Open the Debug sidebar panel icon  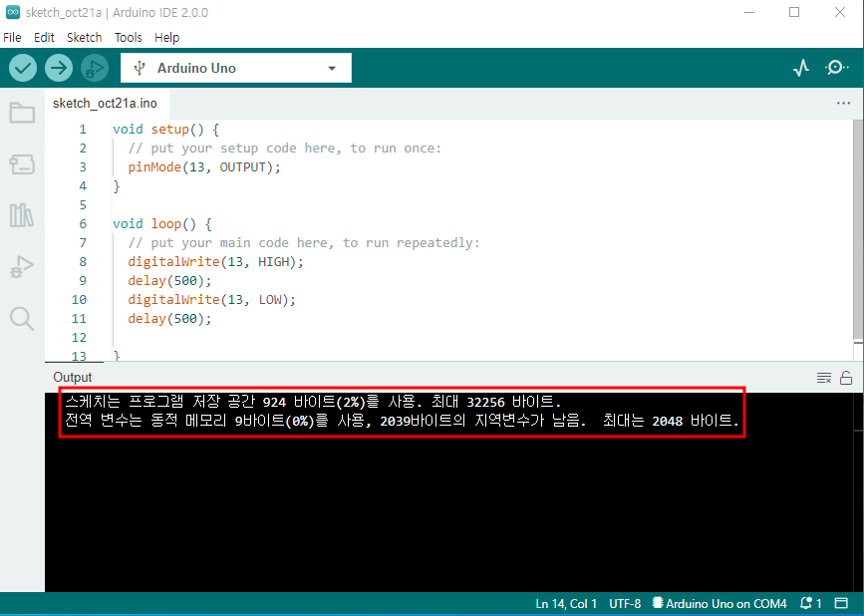coord(22,267)
